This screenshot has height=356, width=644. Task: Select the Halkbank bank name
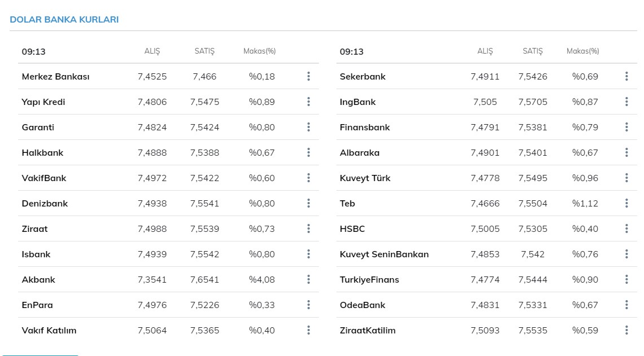42,152
